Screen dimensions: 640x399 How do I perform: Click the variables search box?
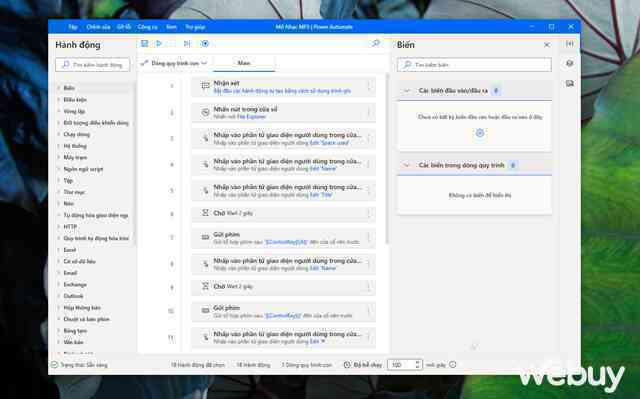(x=474, y=64)
